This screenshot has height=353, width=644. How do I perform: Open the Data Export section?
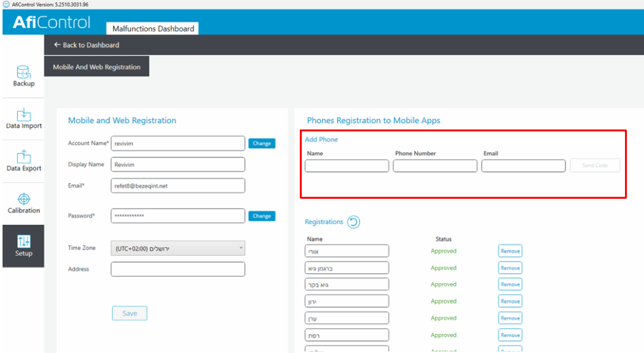click(24, 161)
